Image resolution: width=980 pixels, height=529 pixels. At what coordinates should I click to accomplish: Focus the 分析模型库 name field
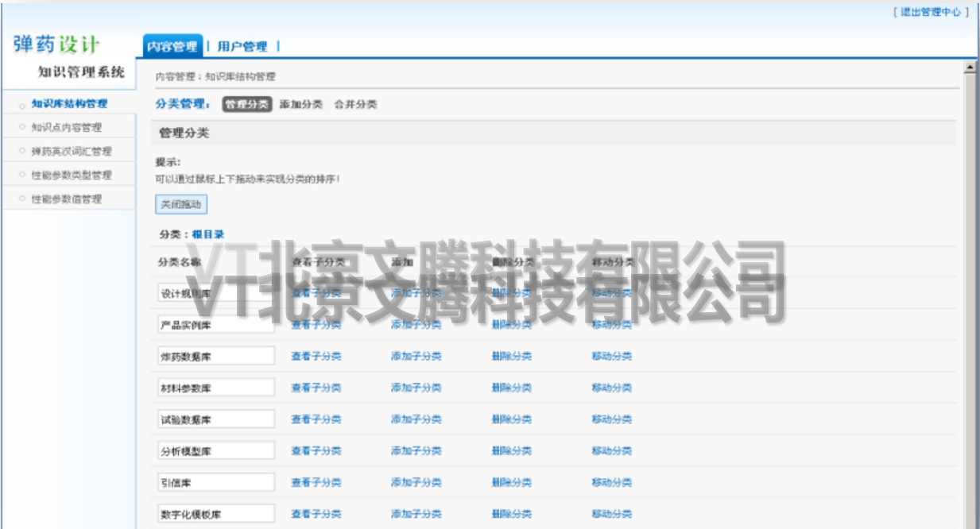click(215, 451)
